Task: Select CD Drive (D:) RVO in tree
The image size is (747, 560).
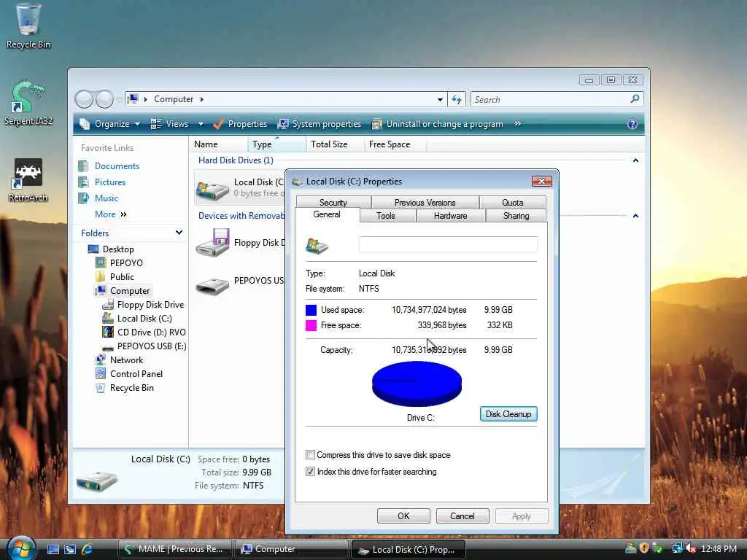Action: point(152,332)
